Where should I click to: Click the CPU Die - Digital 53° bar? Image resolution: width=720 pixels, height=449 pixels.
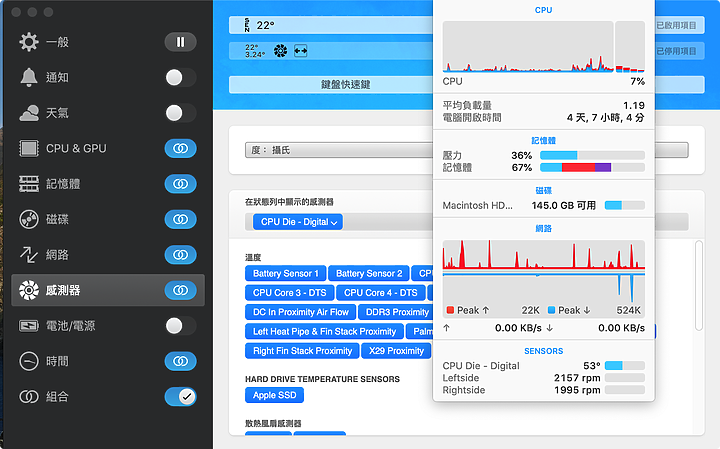point(624,366)
